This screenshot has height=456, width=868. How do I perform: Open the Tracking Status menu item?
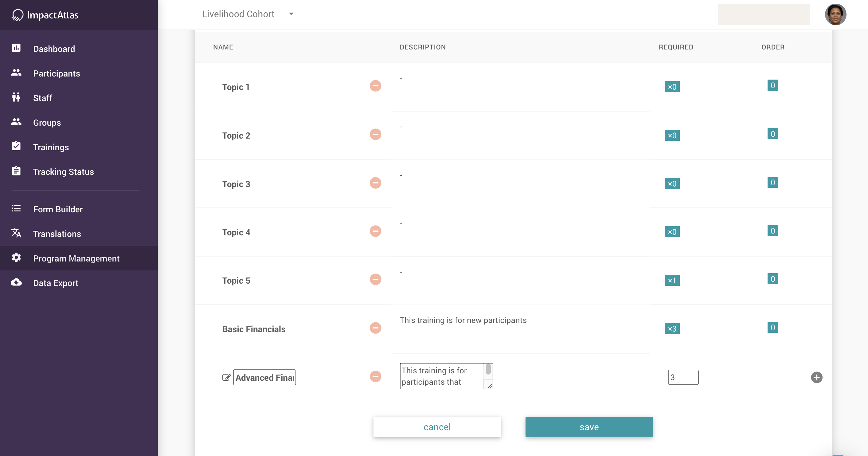coord(63,172)
